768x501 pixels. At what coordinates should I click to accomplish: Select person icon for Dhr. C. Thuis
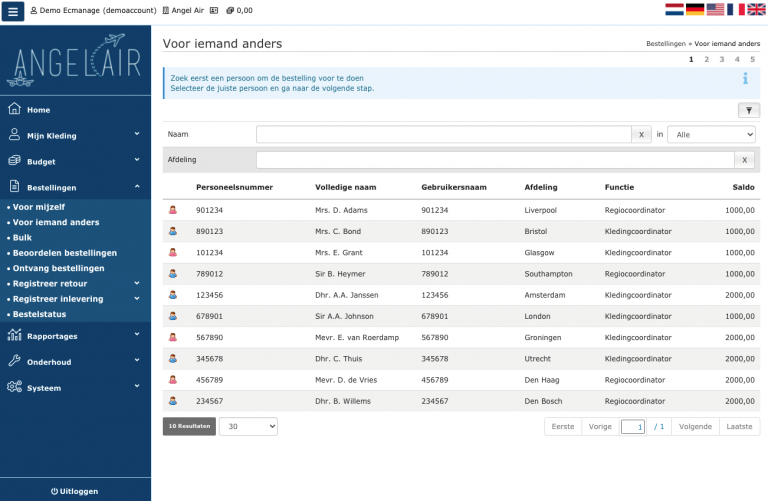172,358
